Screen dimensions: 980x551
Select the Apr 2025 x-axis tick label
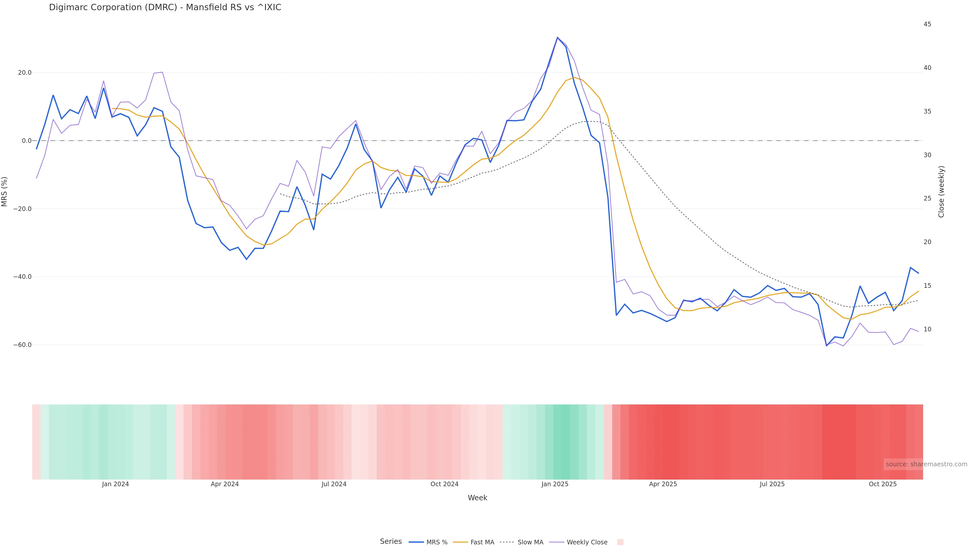[x=663, y=484]
